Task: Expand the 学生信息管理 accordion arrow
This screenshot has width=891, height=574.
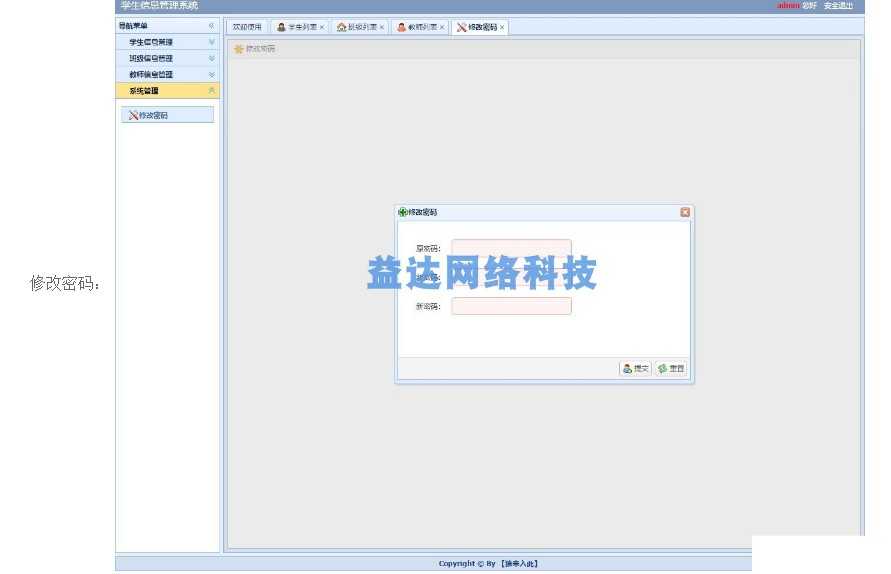Action: [x=211, y=42]
